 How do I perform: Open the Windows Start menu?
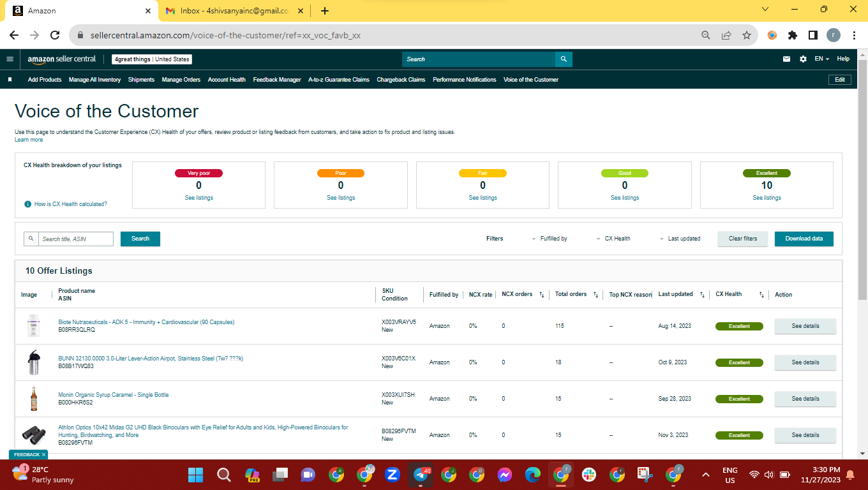[x=195, y=475]
